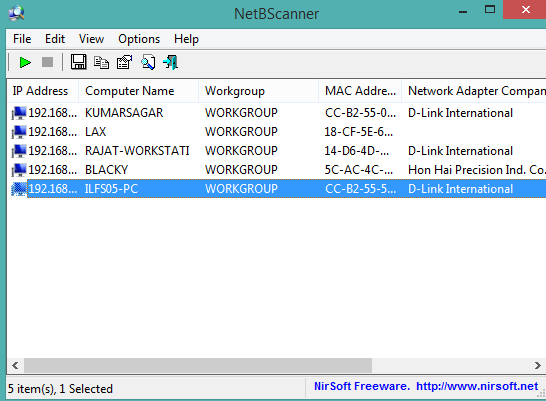Select the RAJAT-WORKSTATI computer name cell

137,151
